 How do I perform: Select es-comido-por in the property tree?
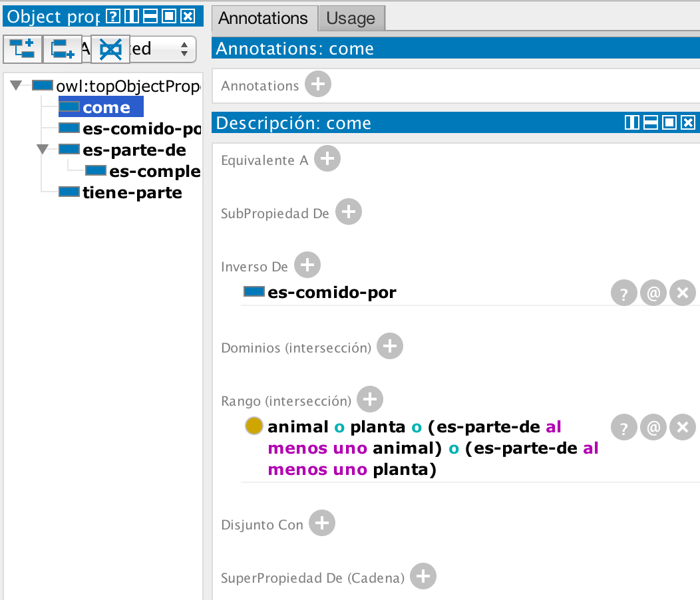click(130, 128)
